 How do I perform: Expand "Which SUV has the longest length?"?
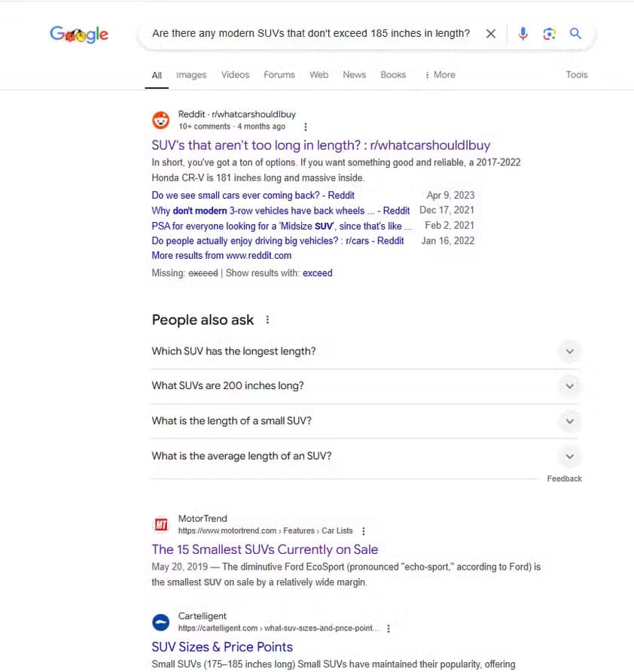(364, 351)
